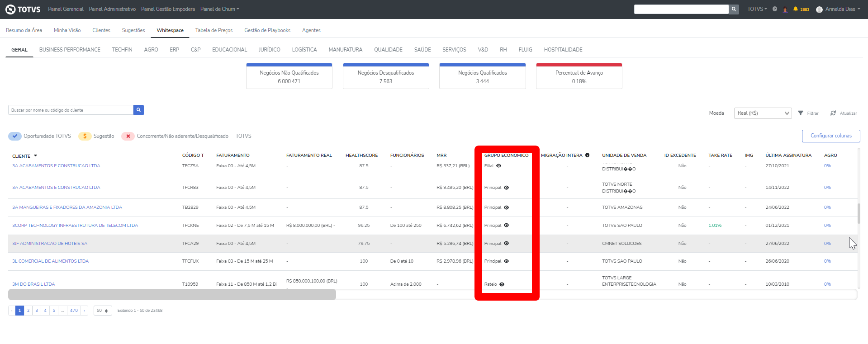Go to the next page arrow in pagination
Image resolution: width=868 pixels, height=344 pixels.
84,311
